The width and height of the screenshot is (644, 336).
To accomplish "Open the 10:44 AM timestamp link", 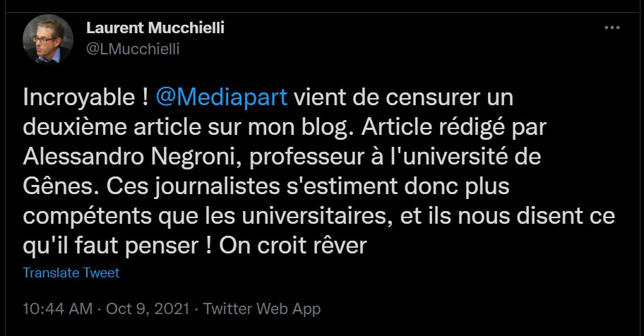I will [x=58, y=308].
